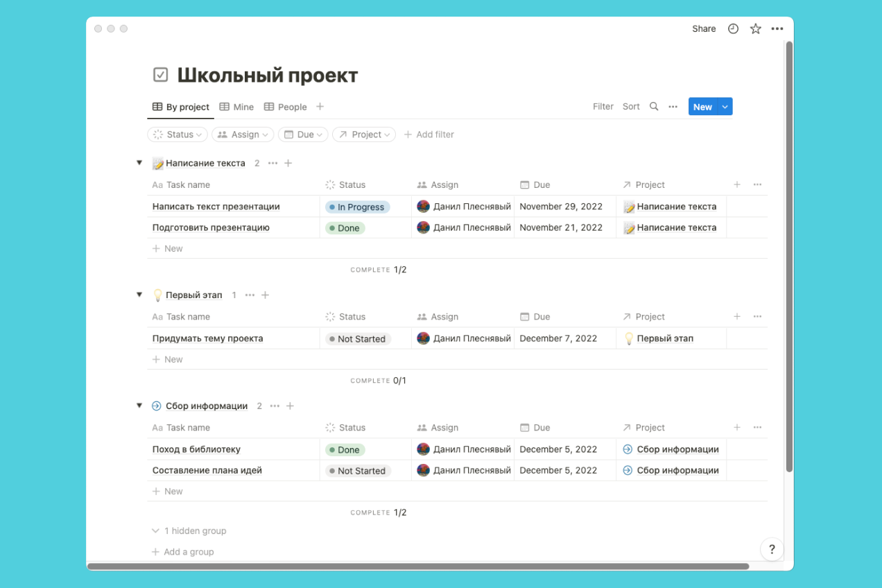The width and height of the screenshot is (882, 588).
Task: Add a new view with plus icon
Action: [x=320, y=107]
